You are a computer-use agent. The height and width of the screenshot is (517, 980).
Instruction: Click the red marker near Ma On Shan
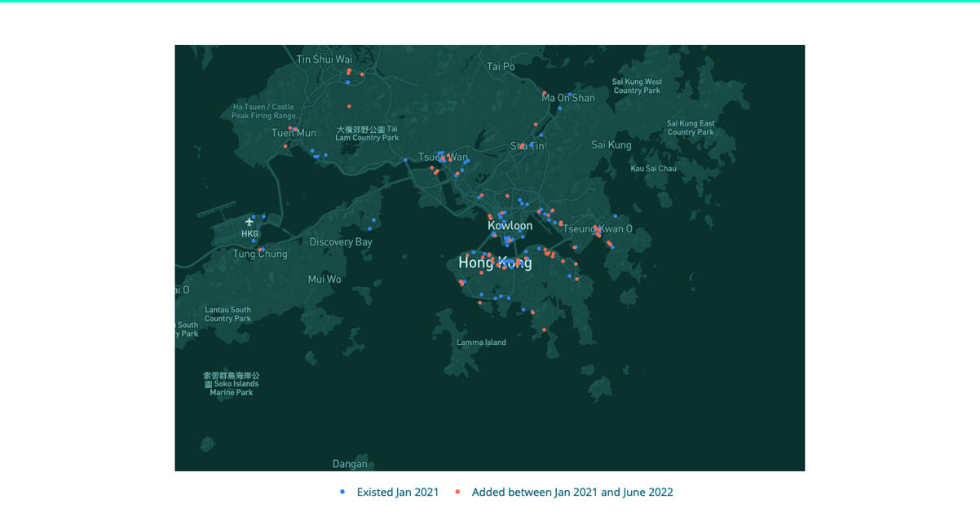coord(544,94)
